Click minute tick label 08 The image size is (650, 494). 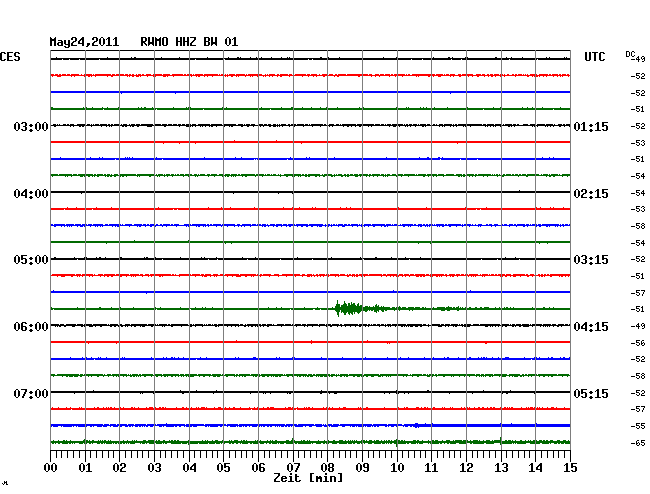[x=327, y=467]
